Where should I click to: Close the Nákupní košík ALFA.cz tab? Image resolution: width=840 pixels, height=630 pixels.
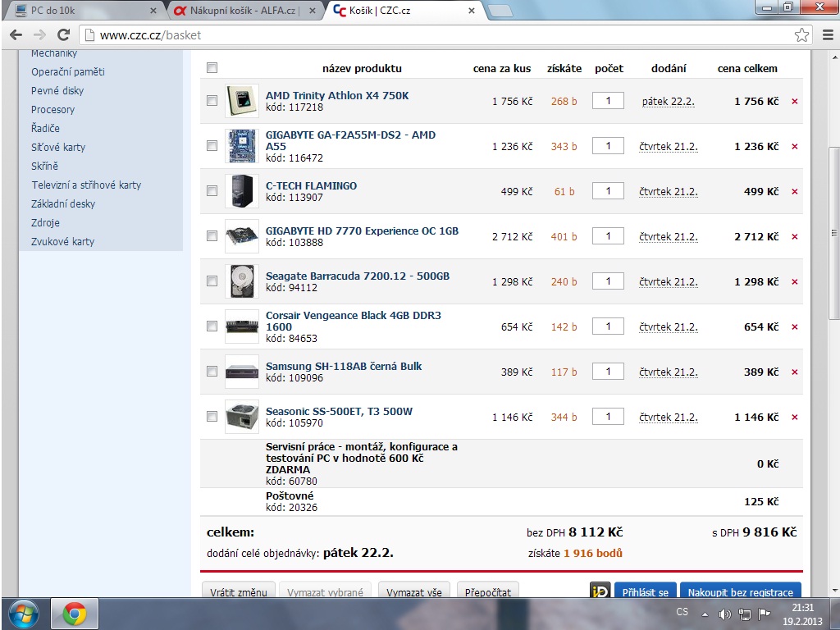313,10
